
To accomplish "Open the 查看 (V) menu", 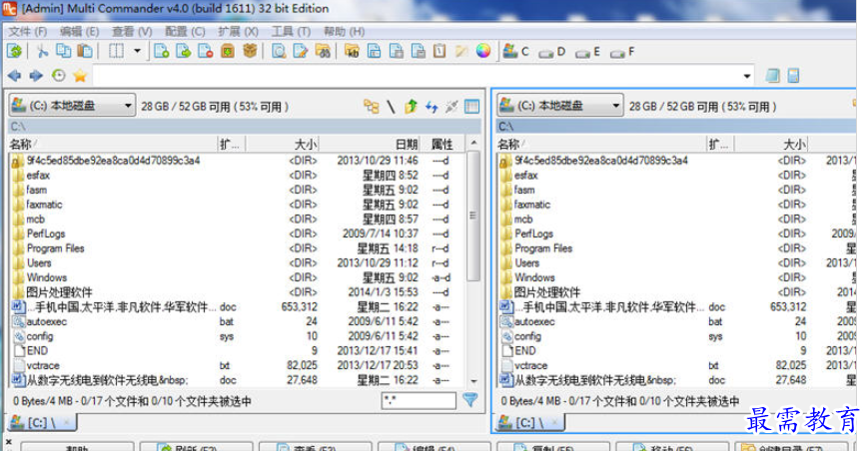I will [132, 32].
